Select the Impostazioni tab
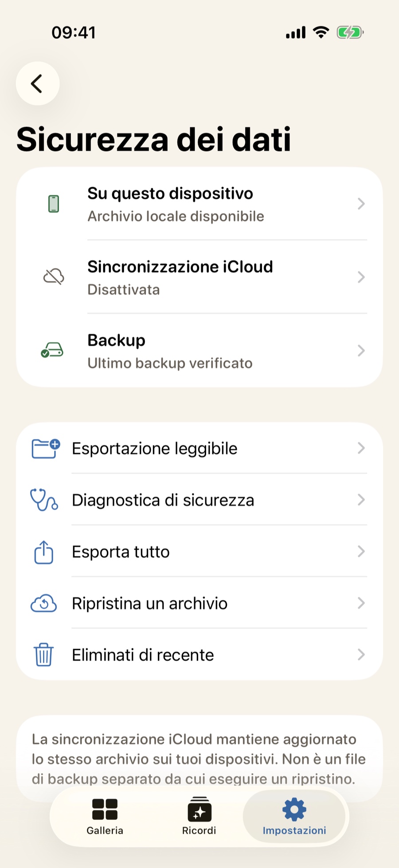Image resolution: width=399 pixels, height=868 pixels. [x=294, y=817]
